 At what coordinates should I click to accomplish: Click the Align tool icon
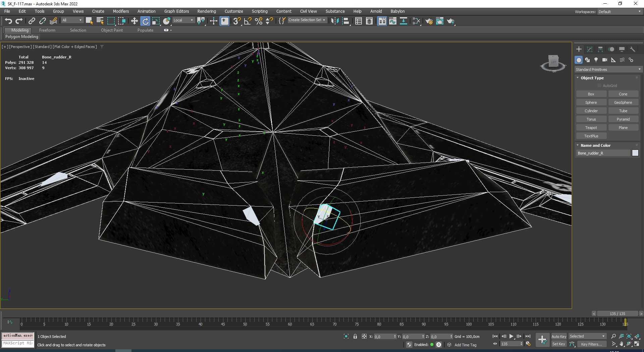pos(346,21)
